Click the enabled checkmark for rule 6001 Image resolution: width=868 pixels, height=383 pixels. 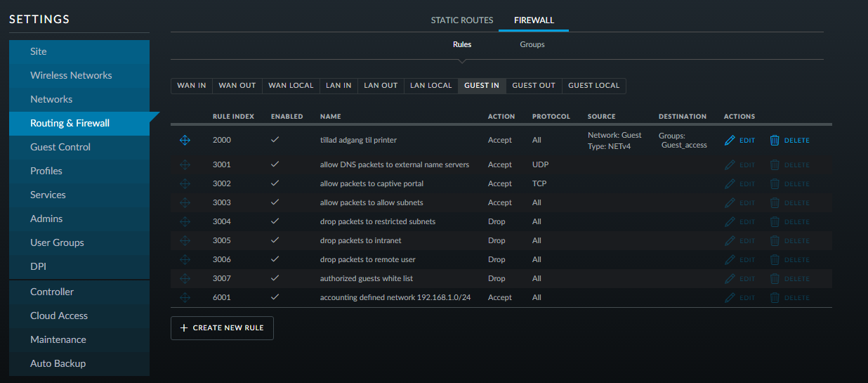click(x=275, y=297)
